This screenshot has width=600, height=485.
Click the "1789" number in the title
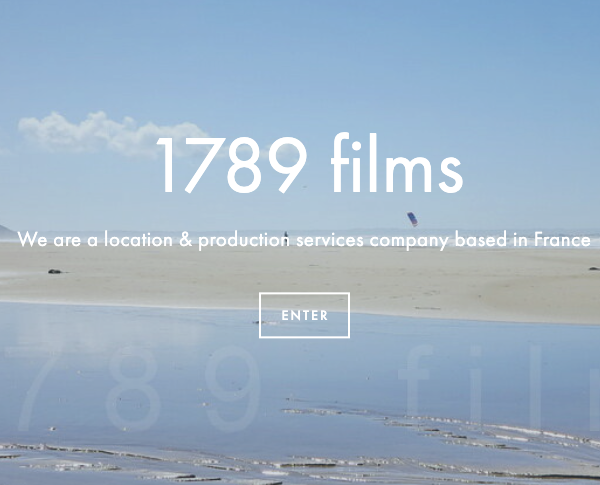pos(232,164)
